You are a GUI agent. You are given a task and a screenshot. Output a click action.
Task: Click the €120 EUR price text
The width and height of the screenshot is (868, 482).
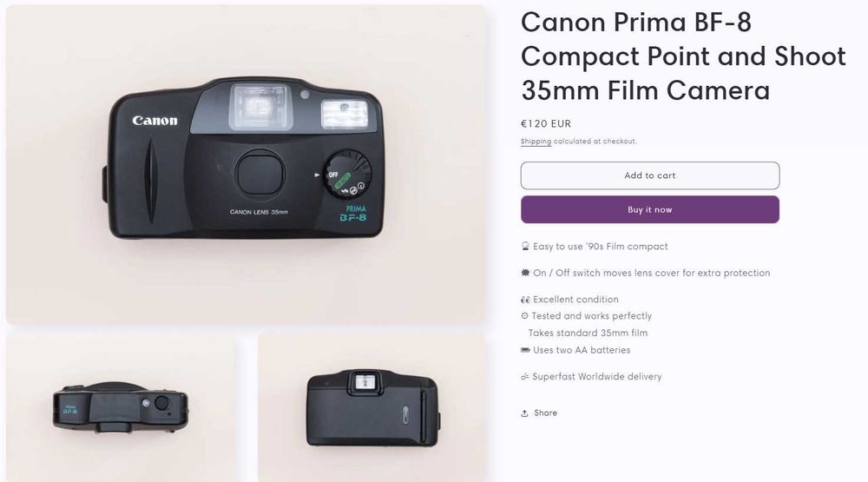[x=546, y=123]
